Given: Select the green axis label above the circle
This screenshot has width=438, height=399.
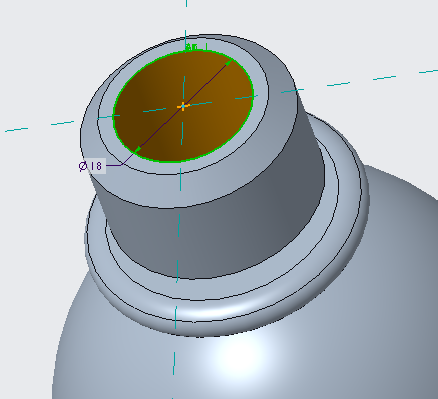Looking at the screenshot, I should [197, 47].
